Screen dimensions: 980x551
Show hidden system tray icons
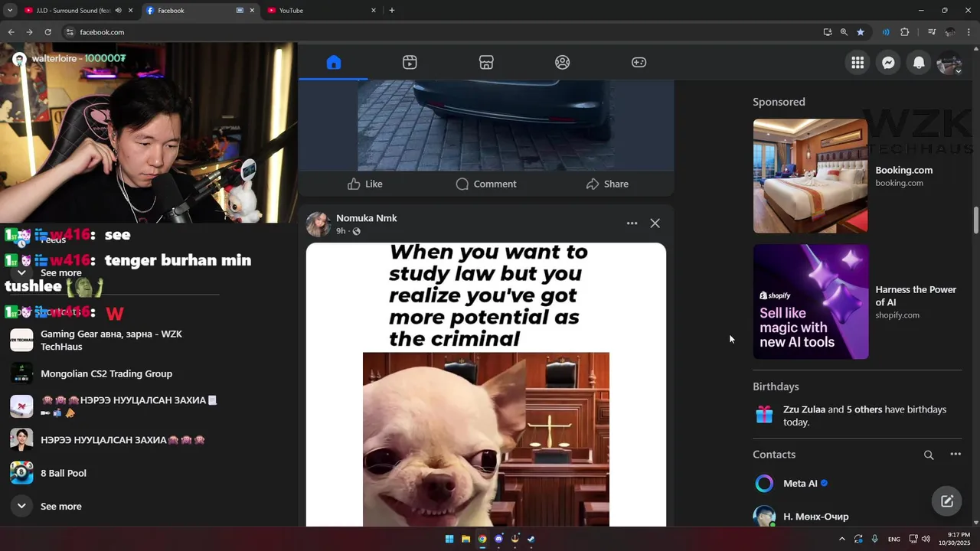pos(842,539)
